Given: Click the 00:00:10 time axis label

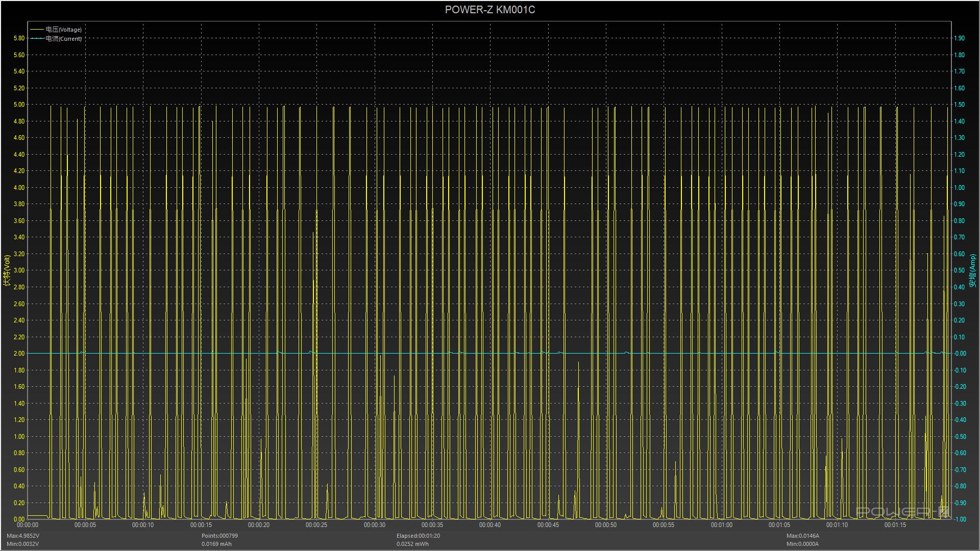Looking at the screenshot, I should (143, 525).
